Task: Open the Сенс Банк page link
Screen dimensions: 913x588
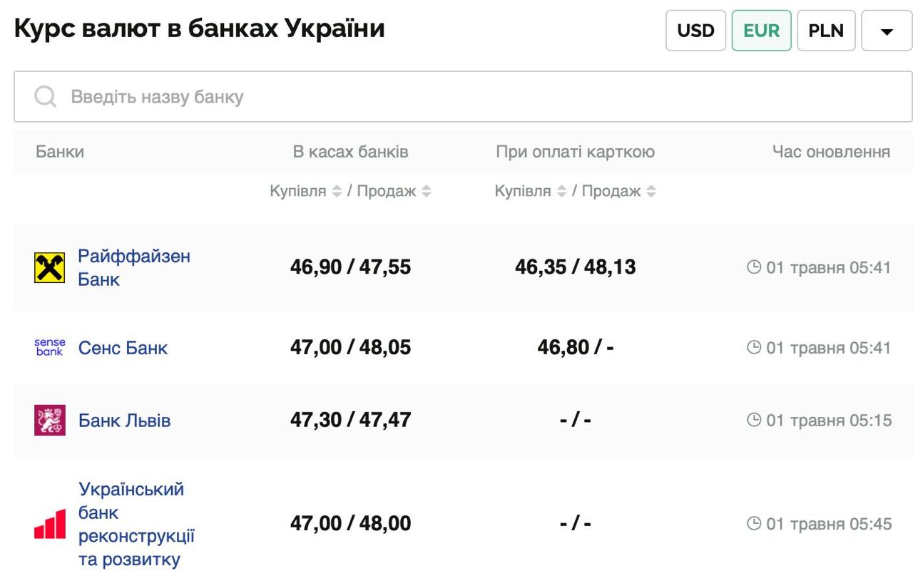Action: (x=123, y=348)
